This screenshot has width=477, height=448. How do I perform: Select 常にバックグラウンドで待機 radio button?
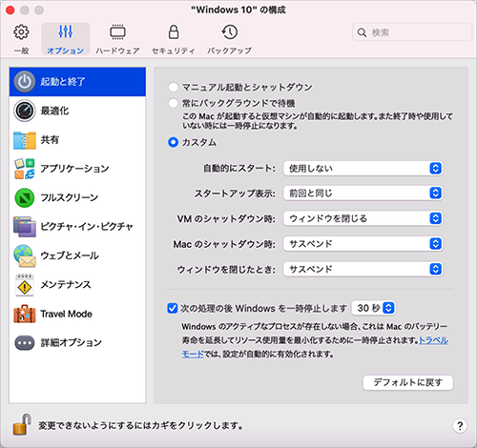[x=173, y=103]
